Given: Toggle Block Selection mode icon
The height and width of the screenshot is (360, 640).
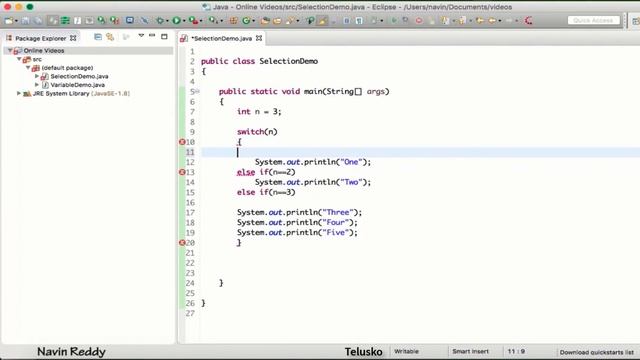Looking at the screenshot, I should pos(346,20).
